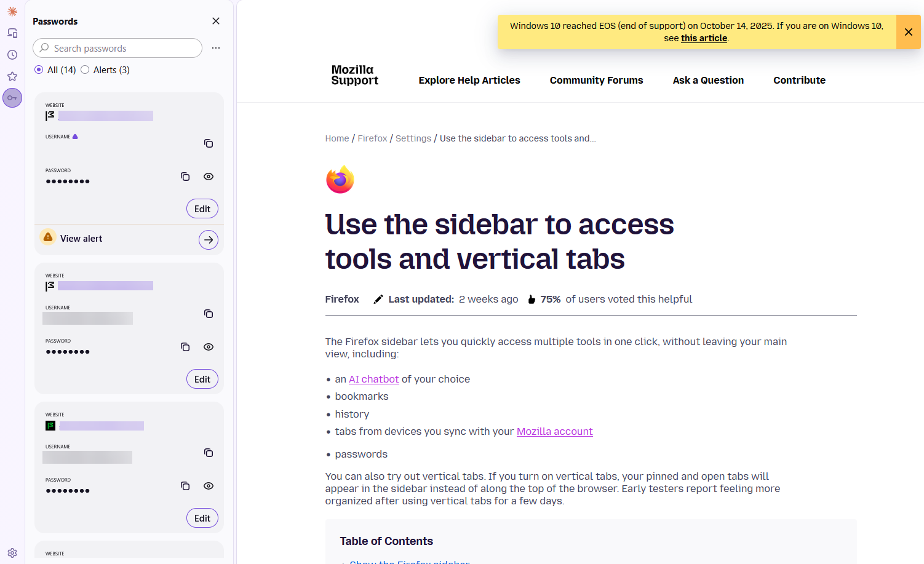Navigate to Settings breadcrumb
Viewport: 924px width, 564px height.
point(413,138)
